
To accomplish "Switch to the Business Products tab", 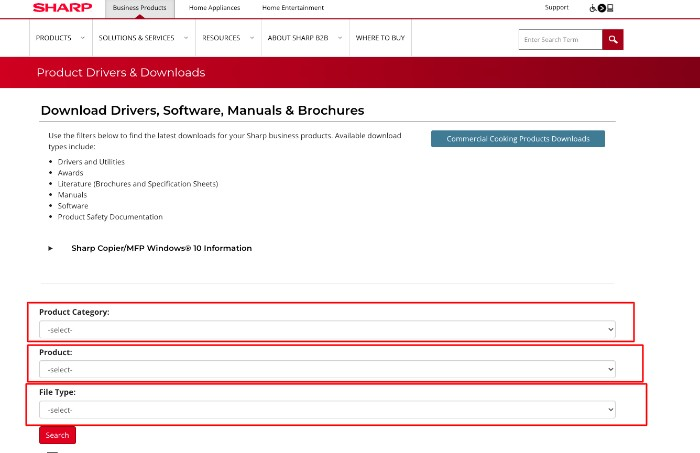I will pos(140,8).
